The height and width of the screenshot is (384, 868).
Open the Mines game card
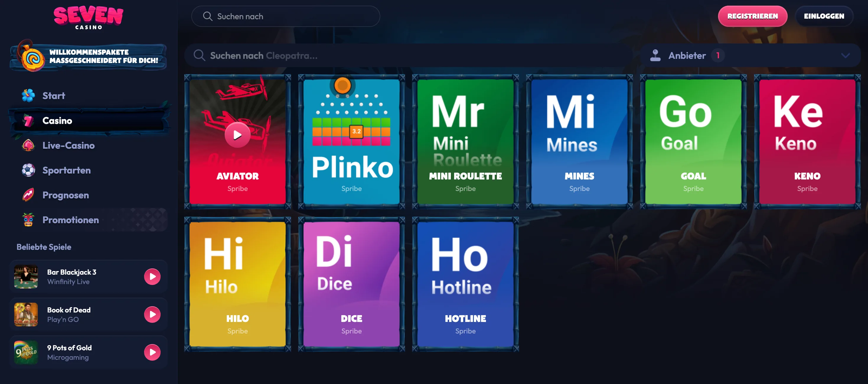tap(579, 142)
